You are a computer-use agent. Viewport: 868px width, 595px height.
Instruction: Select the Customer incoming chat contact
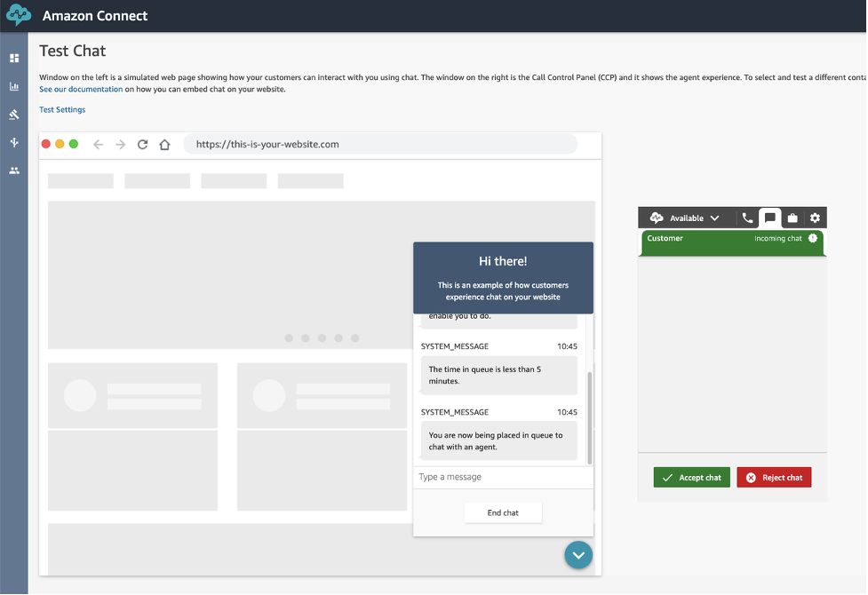tap(732, 243)
